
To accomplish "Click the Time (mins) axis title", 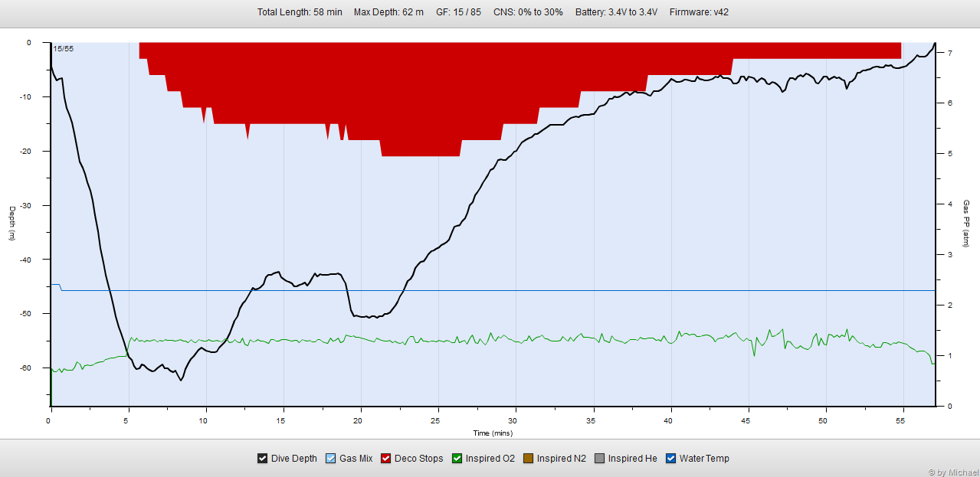I will pos(492,433).
